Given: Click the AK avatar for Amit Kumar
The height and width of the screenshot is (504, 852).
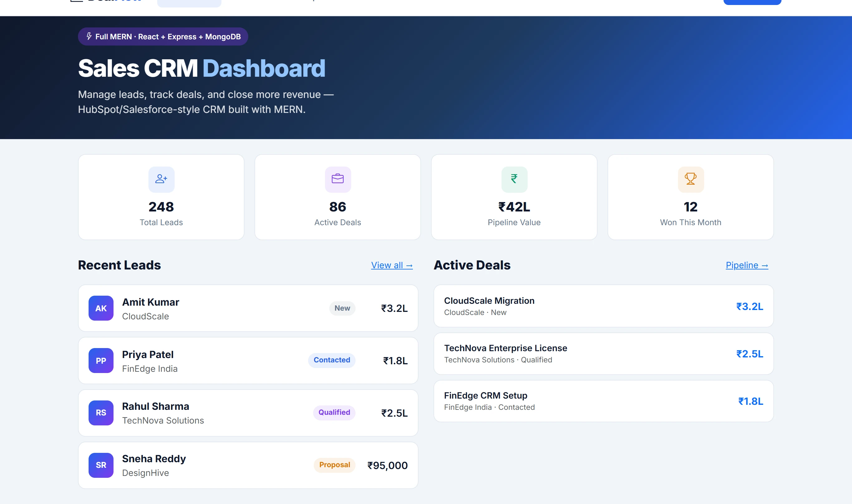Looking at the screenshot, I should pyautogui.click(x=101, y=308).
